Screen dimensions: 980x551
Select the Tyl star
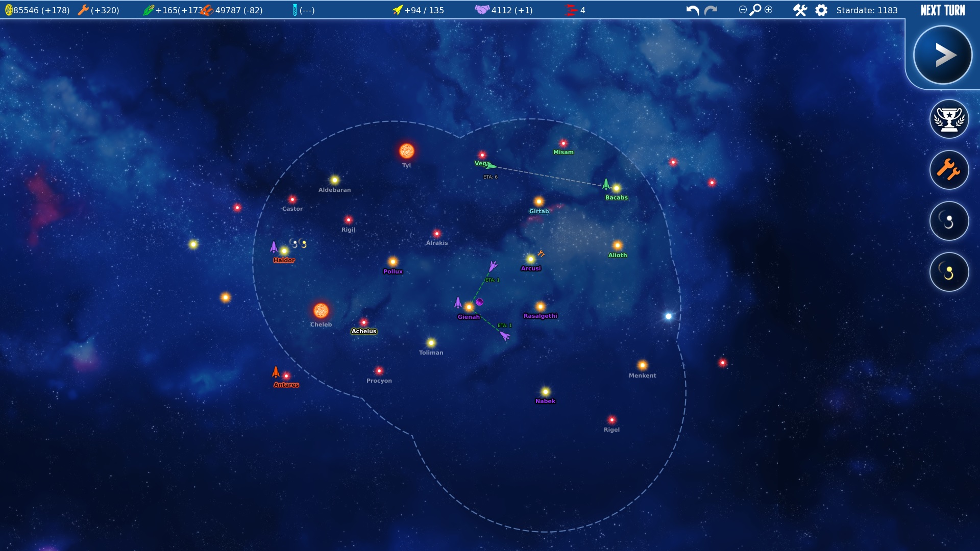tap(406, 151)
